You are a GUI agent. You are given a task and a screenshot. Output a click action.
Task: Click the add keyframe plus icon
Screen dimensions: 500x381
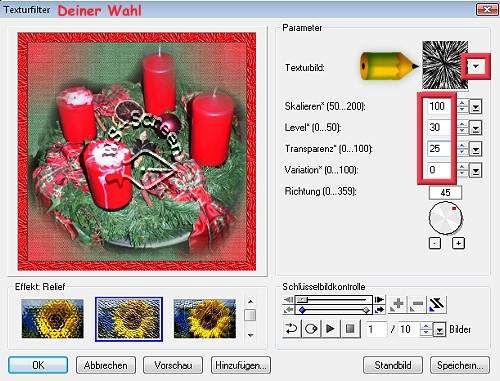398,304
